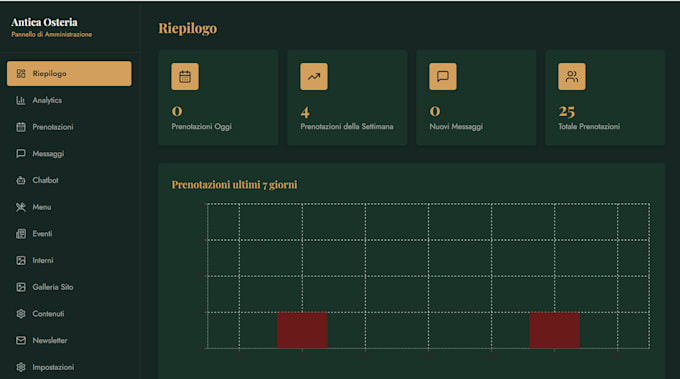The image size is (680, 379).
Task: Click the Totale Prenotazioni label
Action: click(589, 127)
